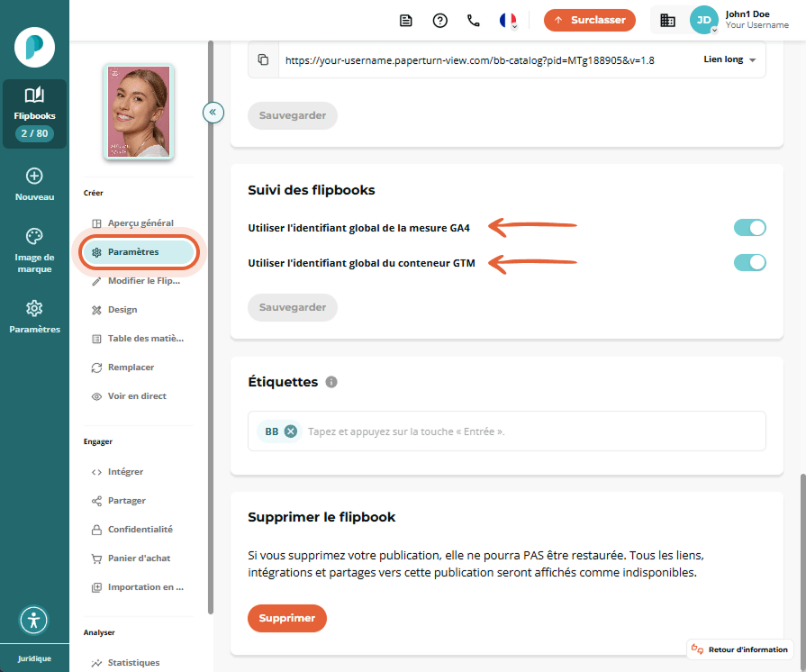Click the Surclasser upgrade button
The image size is (806, 672).
[590, 20]
